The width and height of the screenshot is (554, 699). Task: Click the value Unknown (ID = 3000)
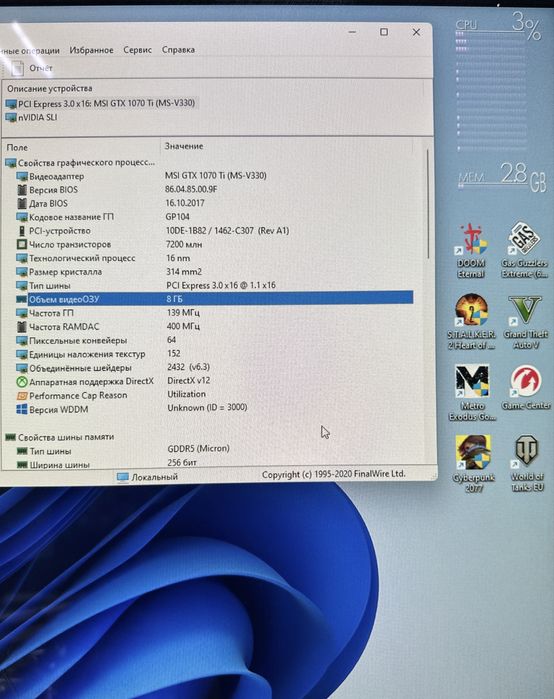pos(207,407)
